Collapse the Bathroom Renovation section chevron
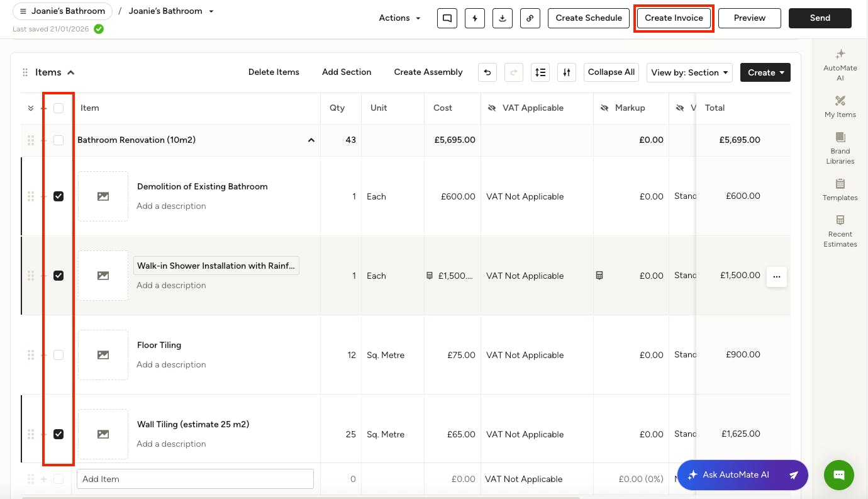The image size is (868, 499). (311, 140)
